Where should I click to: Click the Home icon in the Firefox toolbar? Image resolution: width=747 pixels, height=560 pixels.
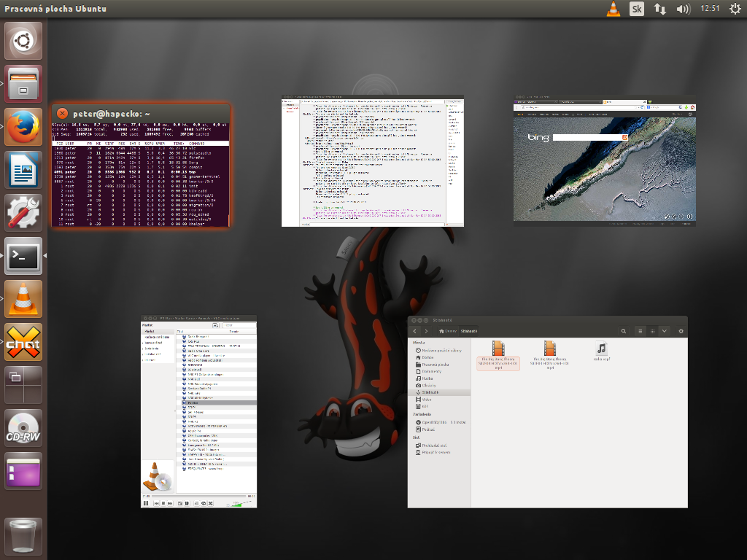692,107
